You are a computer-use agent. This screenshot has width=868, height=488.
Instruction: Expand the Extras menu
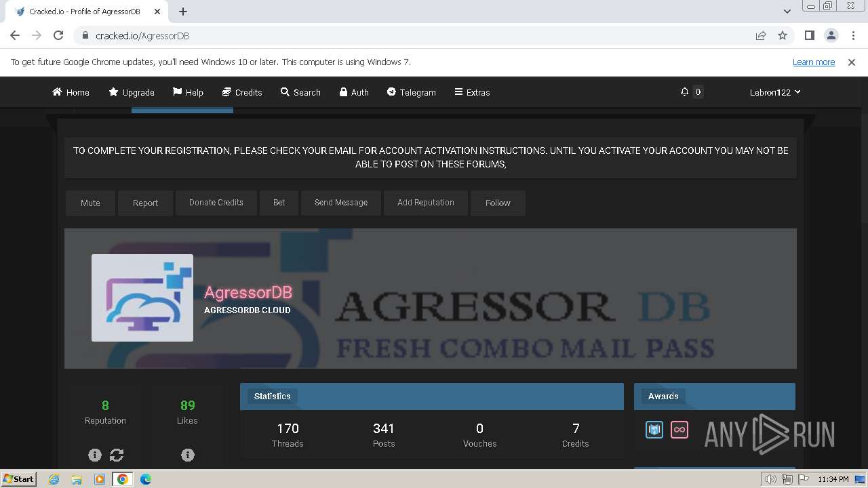472,92
